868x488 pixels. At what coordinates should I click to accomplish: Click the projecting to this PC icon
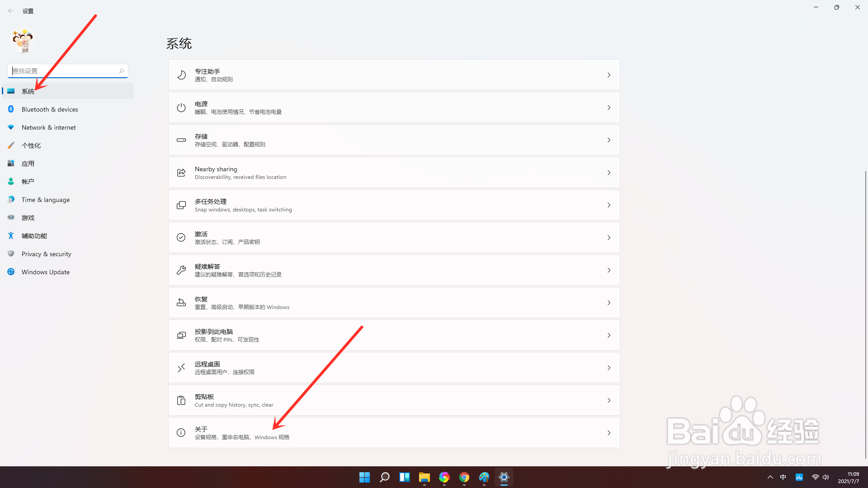pos(181,335)
